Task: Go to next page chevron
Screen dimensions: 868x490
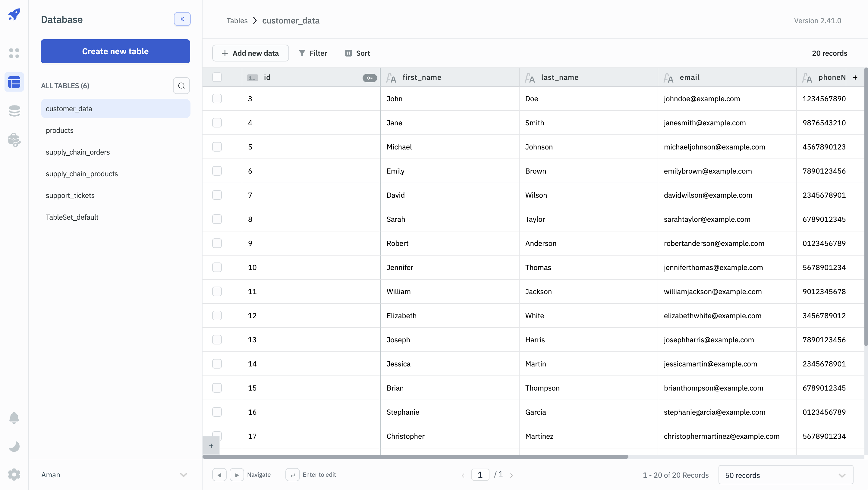Action: coord(511,475)
